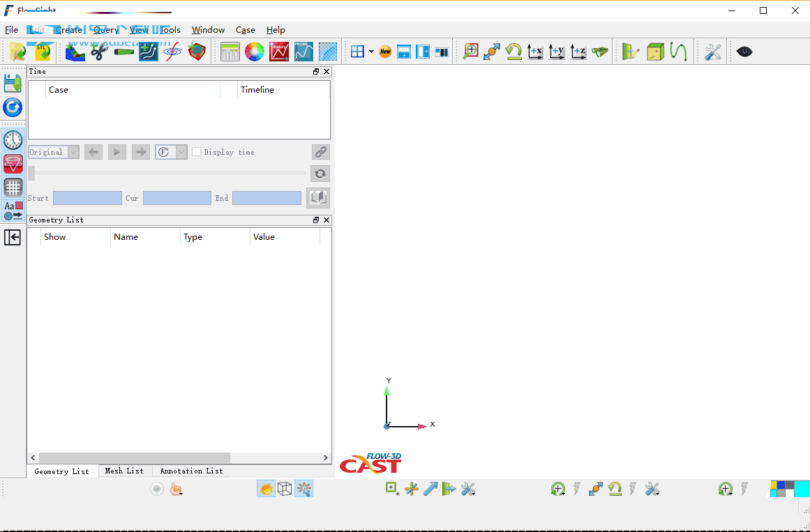Viewport: 810px width, 532px height.
Task: Toggle the wireframe cube icon
Action: pyautogui.click(x=285, y=489)
